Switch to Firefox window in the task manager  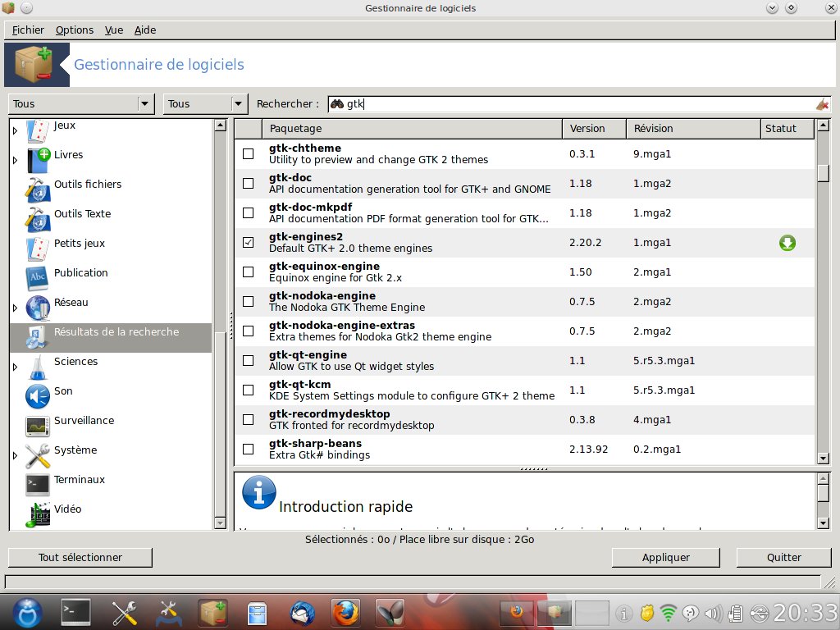click(517, 612)
